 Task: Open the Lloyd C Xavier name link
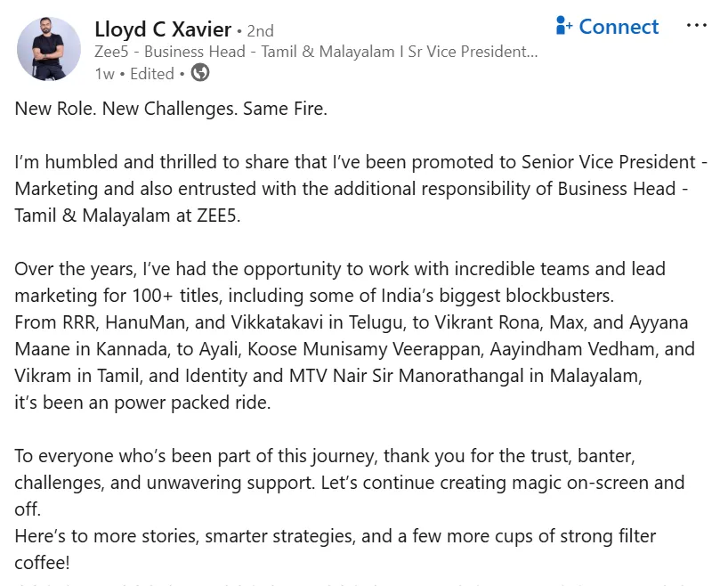(163, 29)
